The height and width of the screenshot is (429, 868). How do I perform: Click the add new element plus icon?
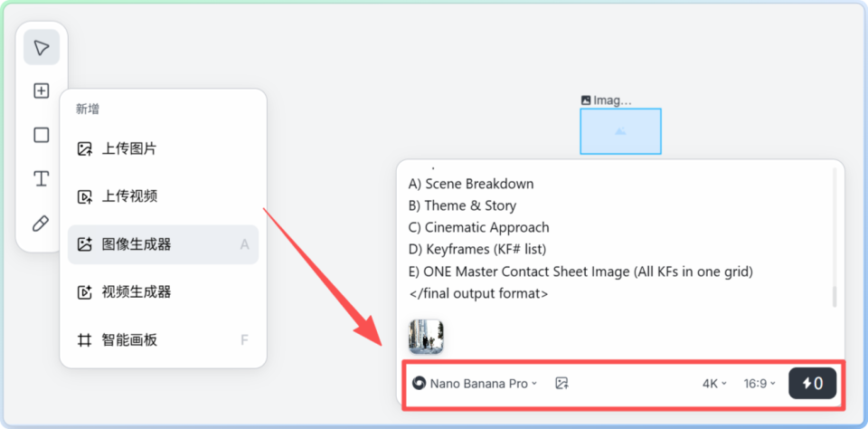pos(42,91)
